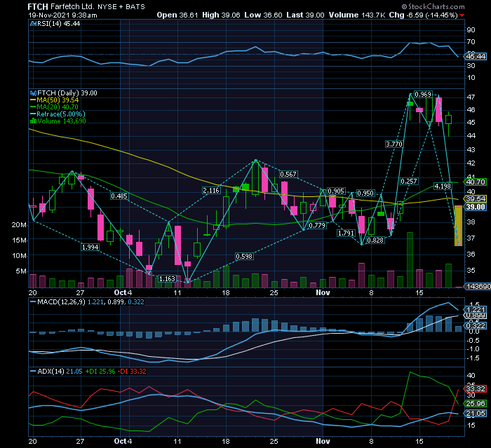Click the 3.770 retracement label
The height and width of the screenshot is (448, 491).
[394, 144]
